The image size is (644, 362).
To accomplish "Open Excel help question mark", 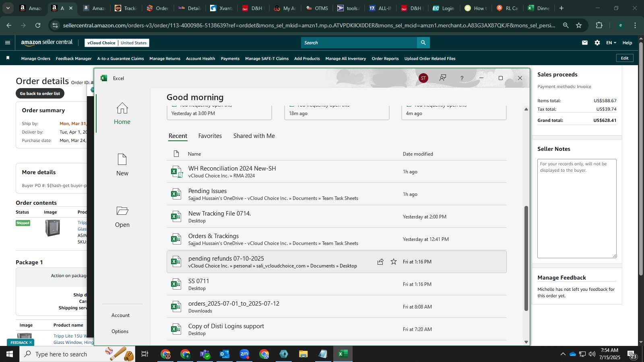I will click(462, 78).
